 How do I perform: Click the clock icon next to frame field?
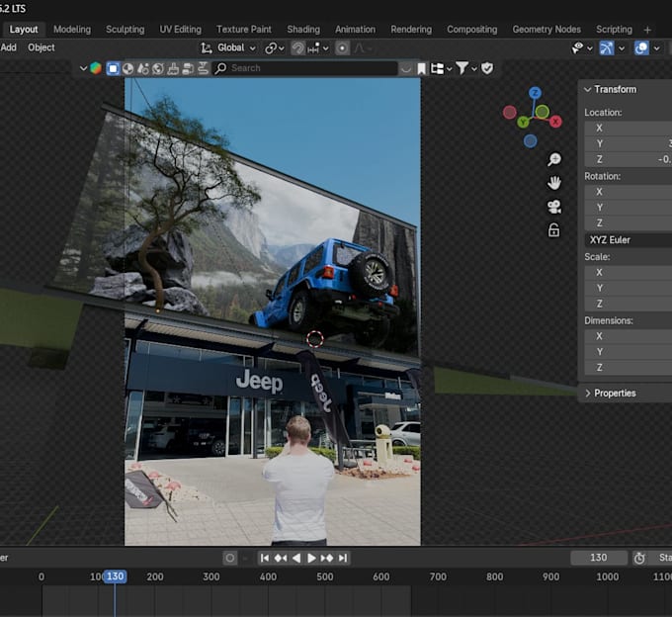639,558
